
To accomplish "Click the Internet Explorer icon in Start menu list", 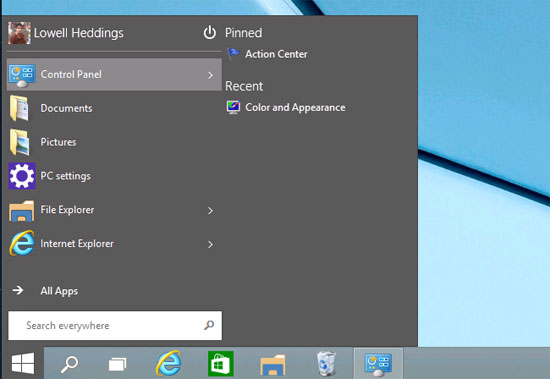I will pyautogui.click(x=22, y=243).
